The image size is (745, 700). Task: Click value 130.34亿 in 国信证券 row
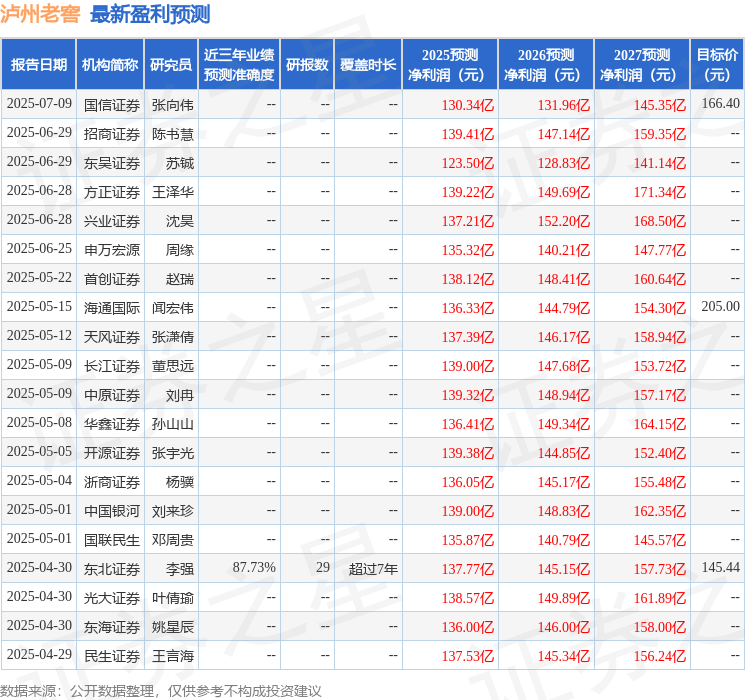click(468, 105)
